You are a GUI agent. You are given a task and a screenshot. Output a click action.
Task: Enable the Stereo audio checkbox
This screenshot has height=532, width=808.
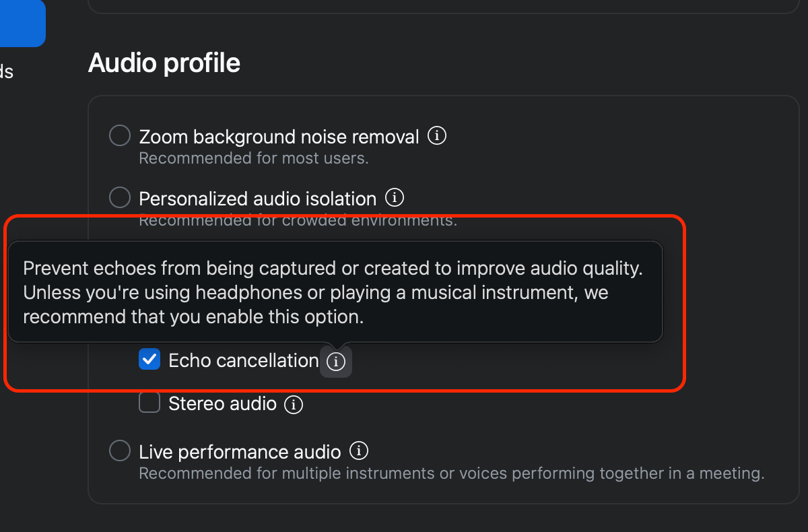[149, 403]
